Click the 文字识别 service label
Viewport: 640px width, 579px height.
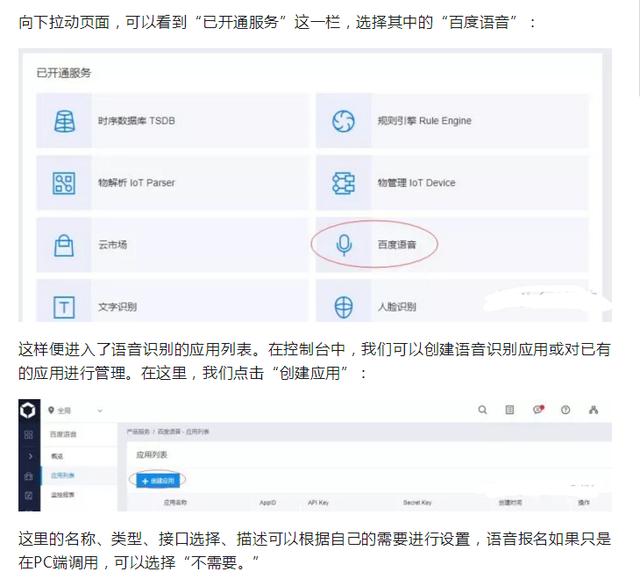117,306
